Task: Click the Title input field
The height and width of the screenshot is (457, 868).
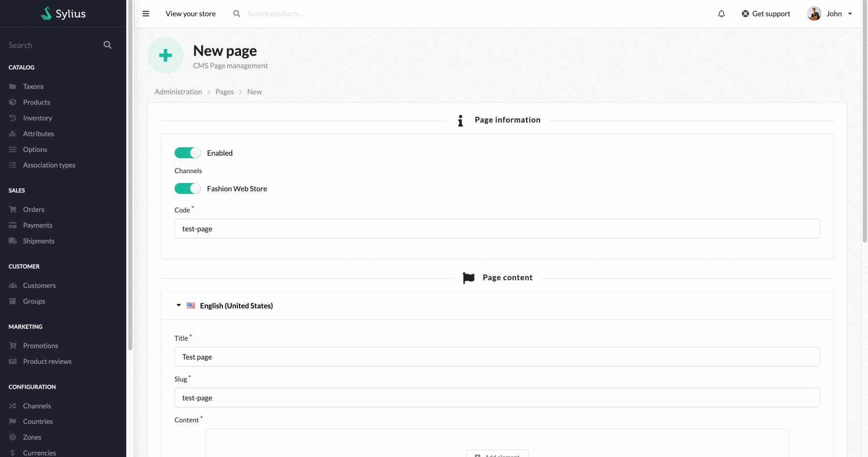Action: pos(497,357)
